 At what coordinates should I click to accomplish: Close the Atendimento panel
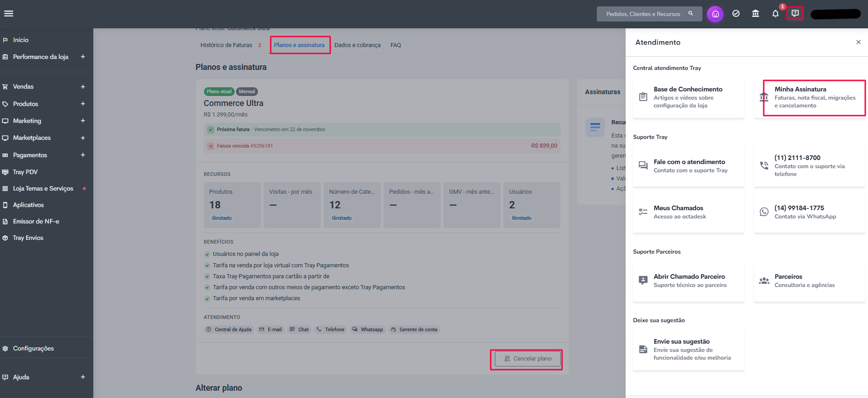click(858, 42)
